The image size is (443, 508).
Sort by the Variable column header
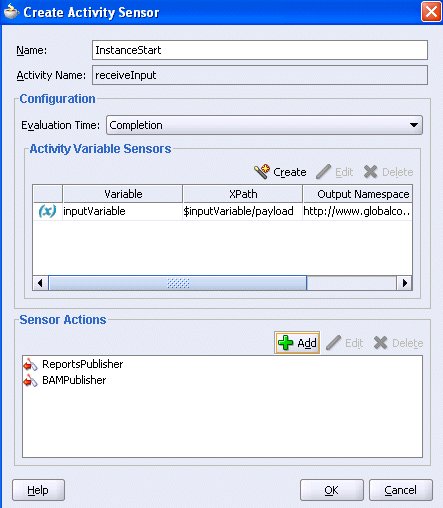coord(123,194)
